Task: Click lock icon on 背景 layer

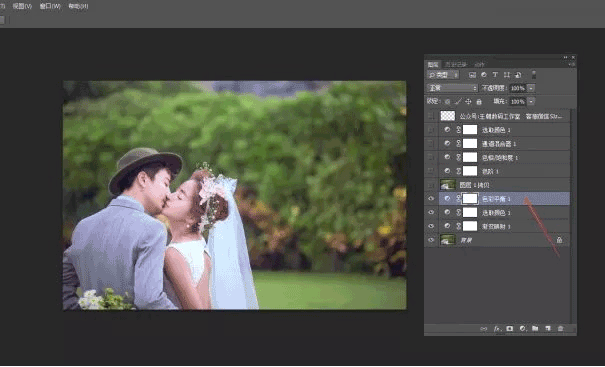Action: click(559, 240)
